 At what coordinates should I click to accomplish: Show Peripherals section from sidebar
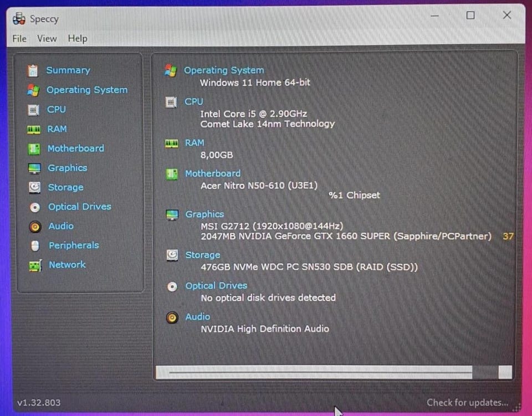(x=74, y=245)
